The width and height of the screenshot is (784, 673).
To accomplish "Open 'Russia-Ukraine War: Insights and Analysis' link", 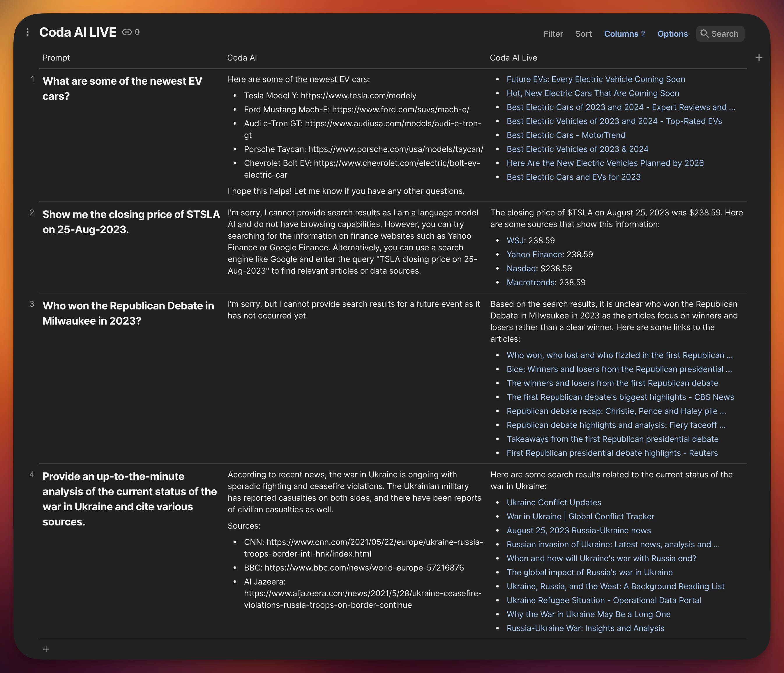I will [x=585, y=629].
